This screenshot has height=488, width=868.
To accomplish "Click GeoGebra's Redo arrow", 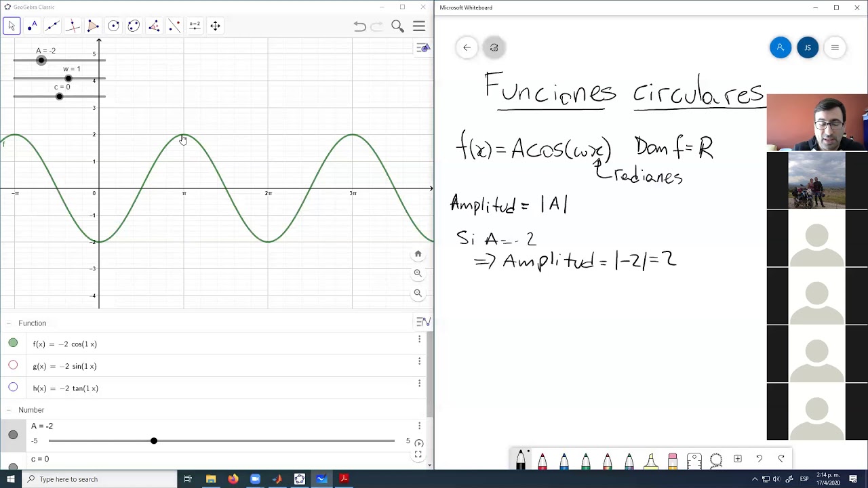I will click(376, 26).
